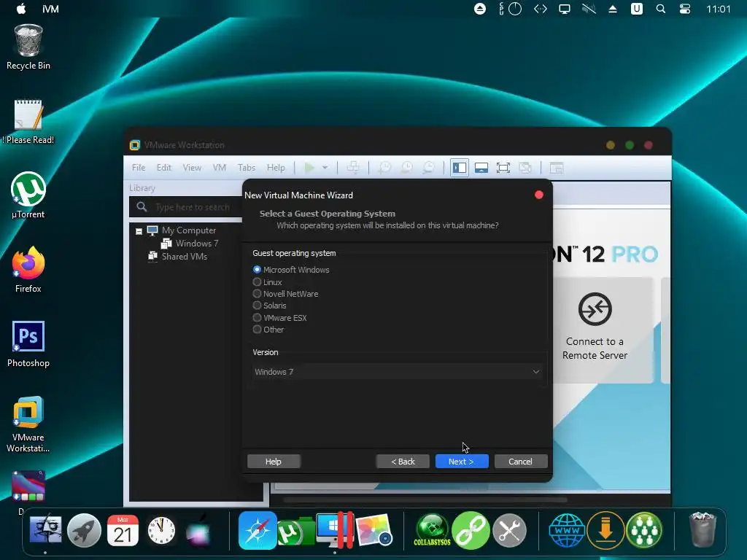Open the Safari compass icon in dock
This screenshot has width=747, height=560.
[258, 531]
